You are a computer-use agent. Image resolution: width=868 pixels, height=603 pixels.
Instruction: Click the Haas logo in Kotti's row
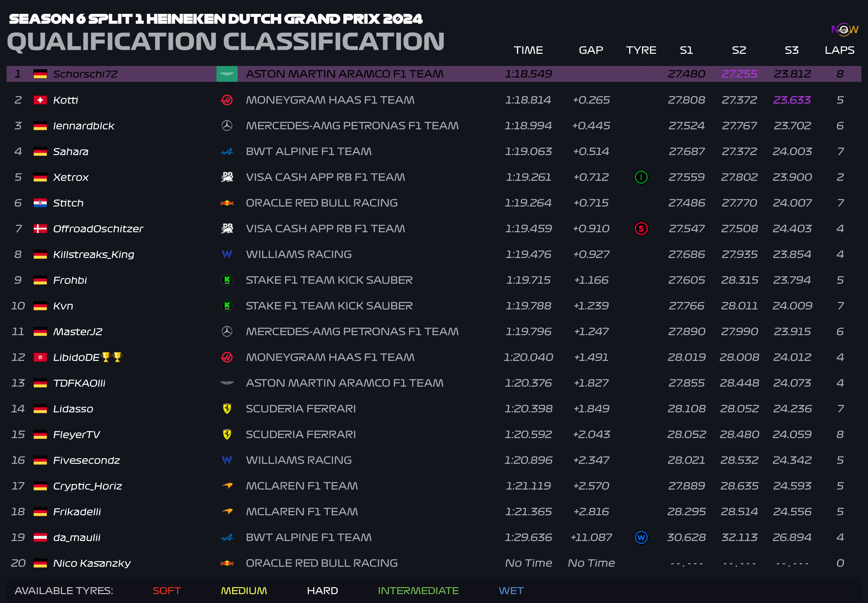tap(227, 100)
